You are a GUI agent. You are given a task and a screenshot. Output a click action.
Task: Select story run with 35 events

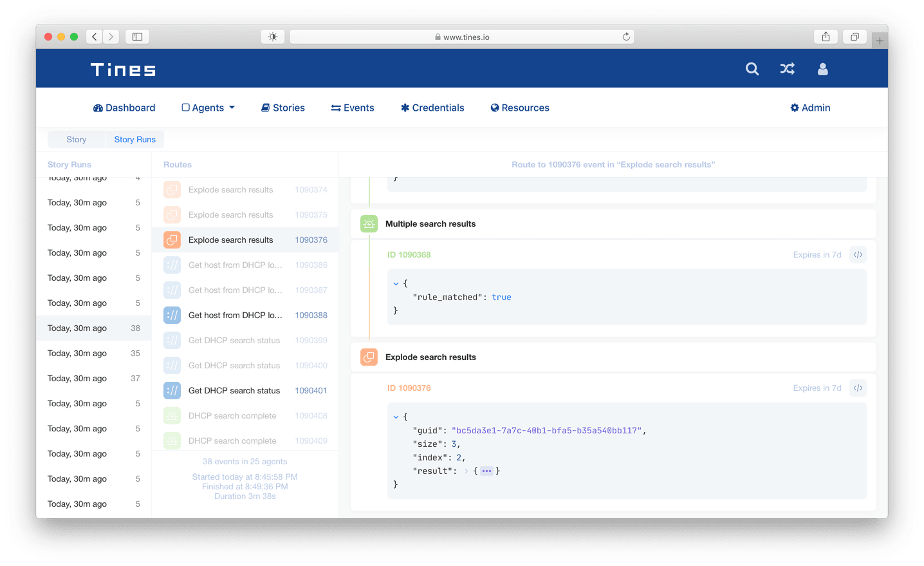[x=93, y=354]
